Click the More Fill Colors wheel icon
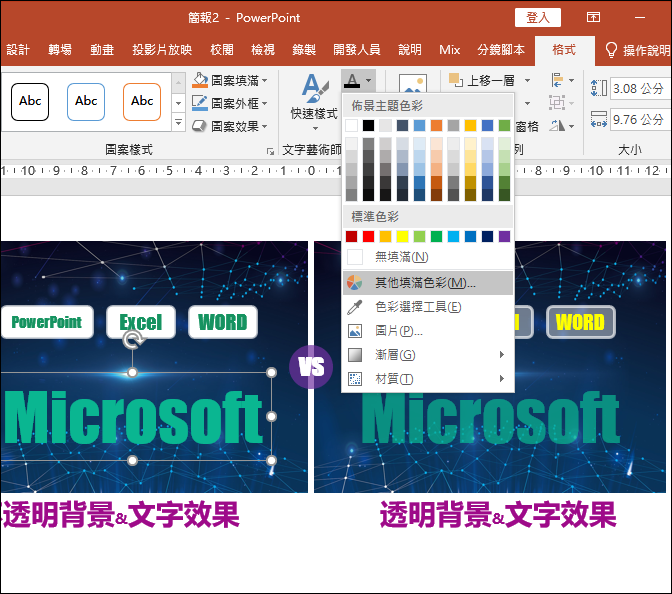The width and height of the screenshot is (672, 594). [354, 283]
